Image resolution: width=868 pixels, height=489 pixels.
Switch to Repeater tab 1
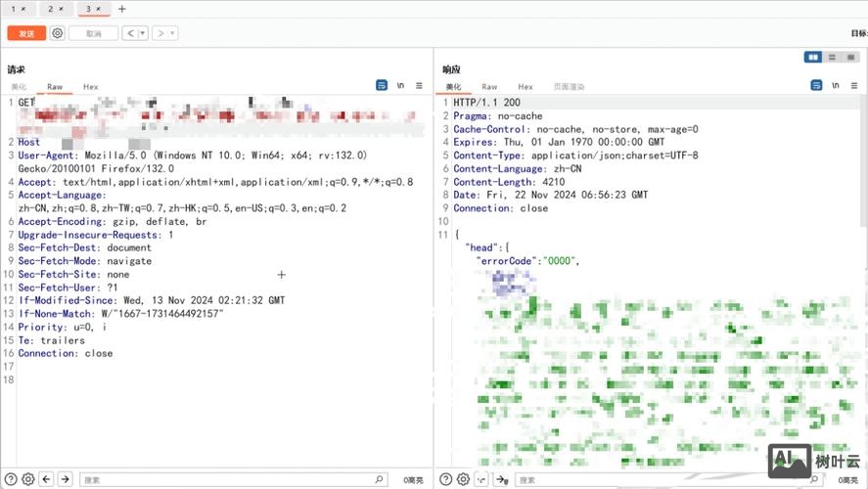coord(14,9)
